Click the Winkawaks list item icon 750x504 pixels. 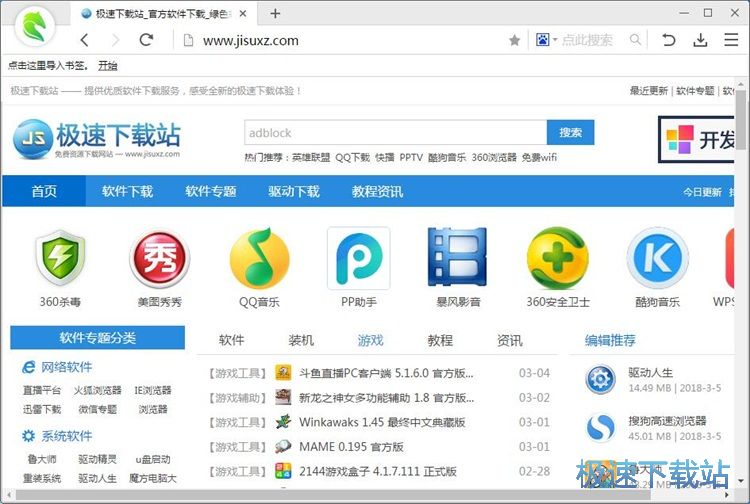pos(283,422)
